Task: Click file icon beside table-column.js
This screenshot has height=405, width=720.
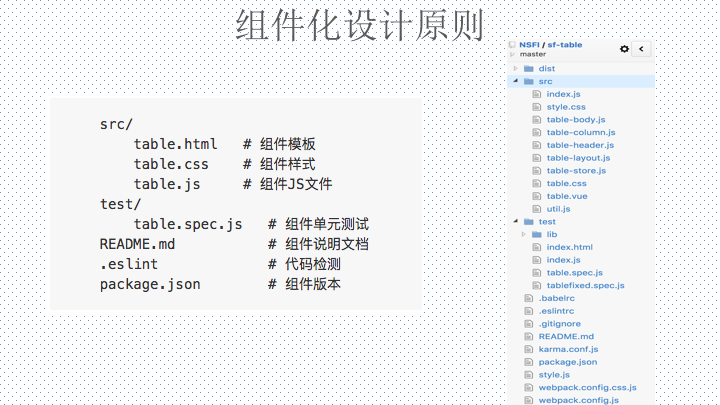Action: coord(536,133)
